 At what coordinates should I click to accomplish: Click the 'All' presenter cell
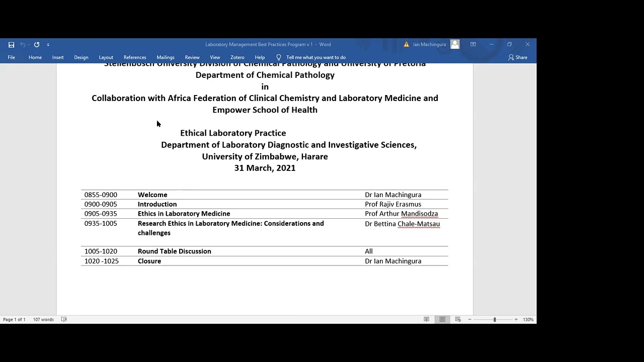[x=369, y=251]
